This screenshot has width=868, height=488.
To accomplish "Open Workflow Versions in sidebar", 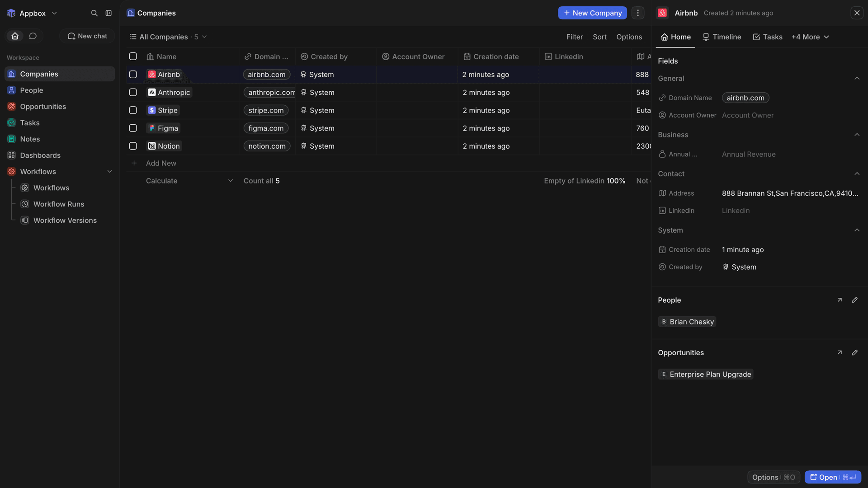I will pyautogui.click(x=65, y=221).
